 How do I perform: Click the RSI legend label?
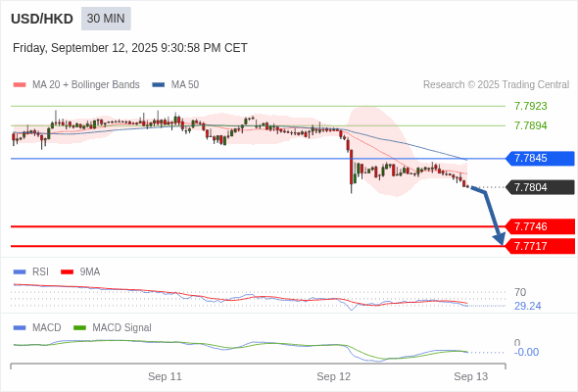pyautogui.click(x=40, y=272)
